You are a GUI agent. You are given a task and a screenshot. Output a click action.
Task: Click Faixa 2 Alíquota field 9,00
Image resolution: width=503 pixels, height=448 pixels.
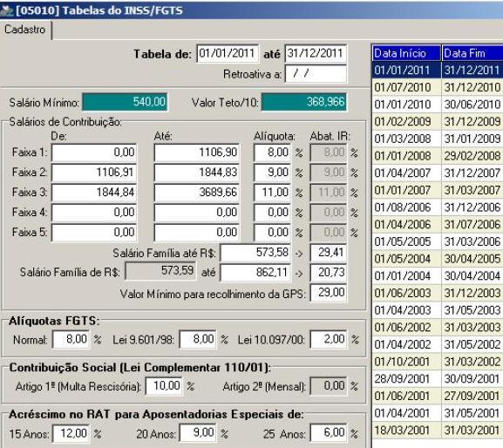(x=272, y=173)
